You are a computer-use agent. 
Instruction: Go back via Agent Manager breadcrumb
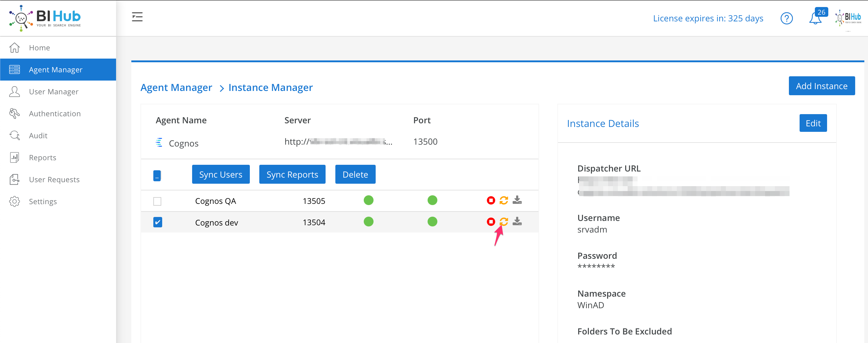tap(176, 88)
